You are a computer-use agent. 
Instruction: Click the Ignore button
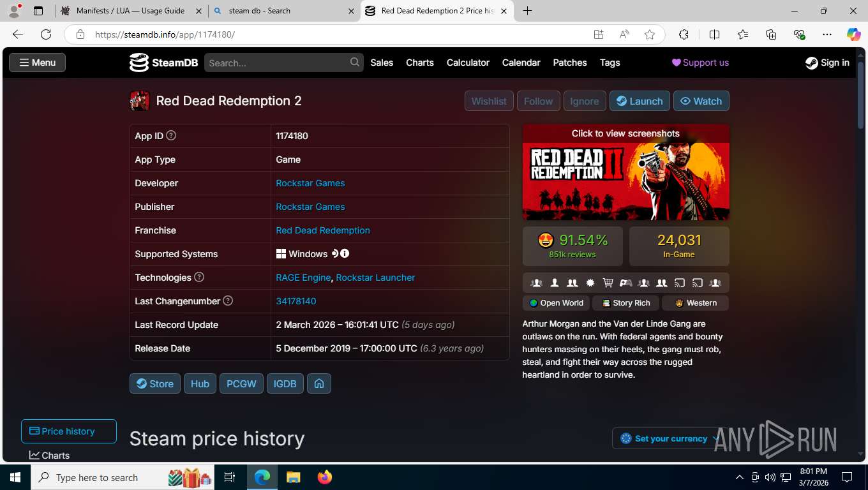(x=585, y=101)
